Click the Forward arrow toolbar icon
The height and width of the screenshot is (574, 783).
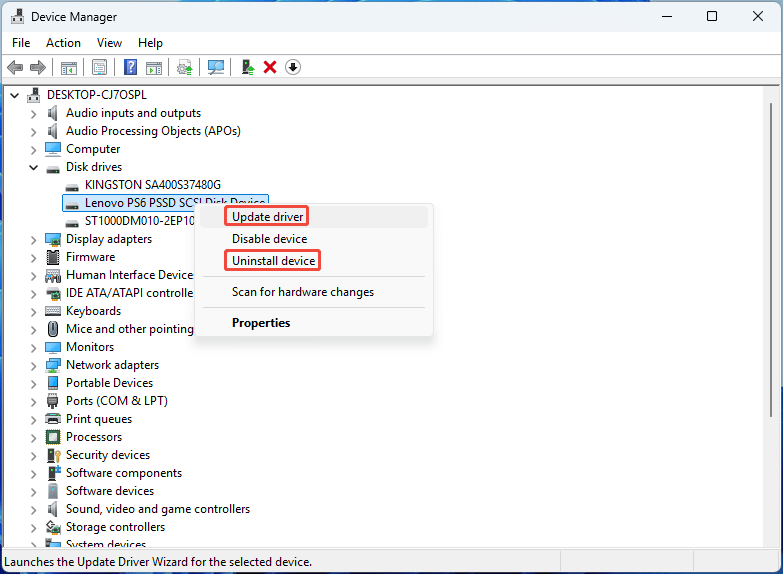(x=38, y=67)
